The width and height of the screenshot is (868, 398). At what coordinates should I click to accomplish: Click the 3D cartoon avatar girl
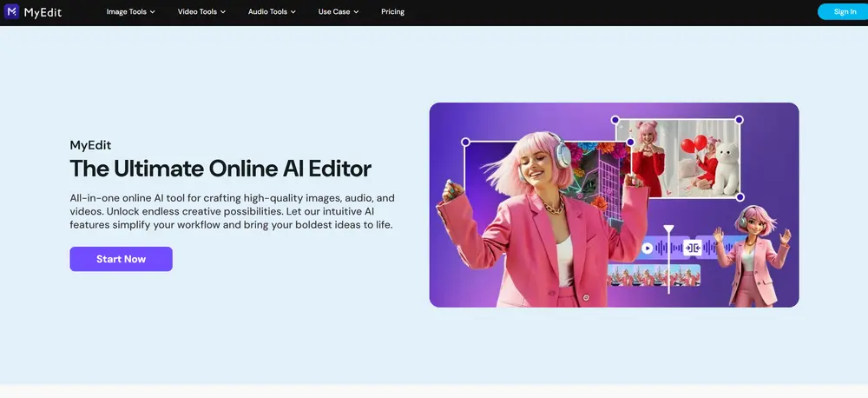(x=753, y=255)
